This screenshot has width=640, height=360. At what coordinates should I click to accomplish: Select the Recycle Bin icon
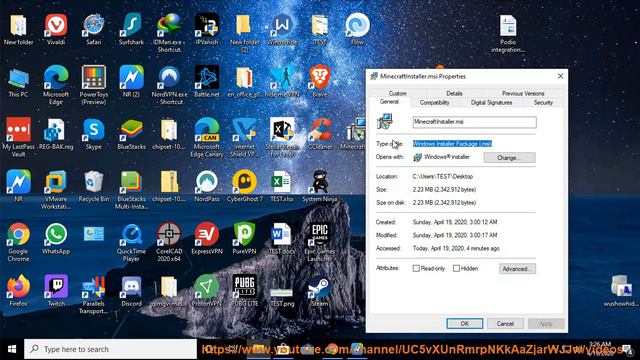click(x=93, y=187)
